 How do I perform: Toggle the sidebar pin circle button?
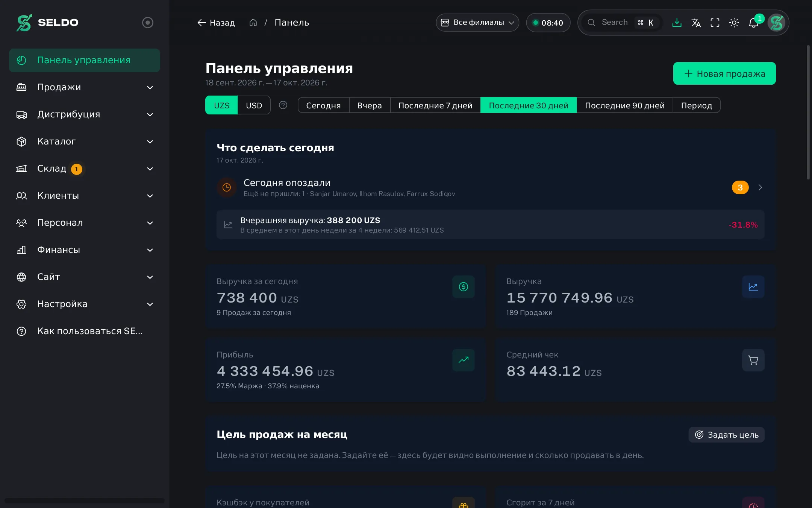pos(148,23)
